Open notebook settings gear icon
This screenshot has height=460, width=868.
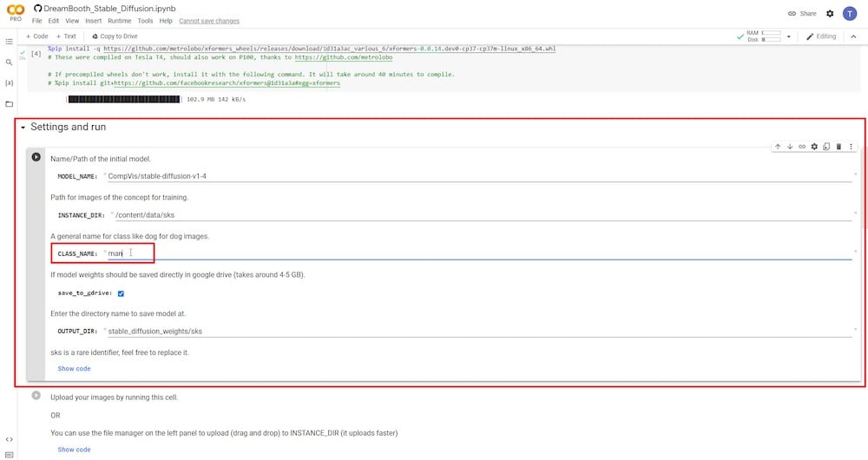(830, 13)
